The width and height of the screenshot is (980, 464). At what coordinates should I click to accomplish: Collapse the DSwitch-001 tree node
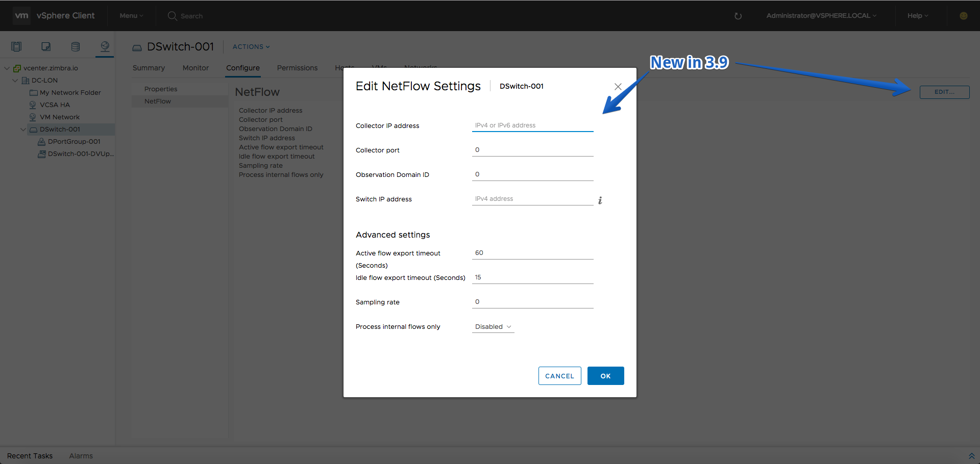pos(23,130)
